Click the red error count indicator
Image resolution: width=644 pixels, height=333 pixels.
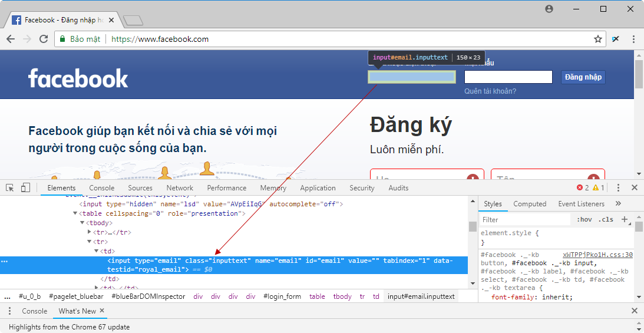[582, 188]
